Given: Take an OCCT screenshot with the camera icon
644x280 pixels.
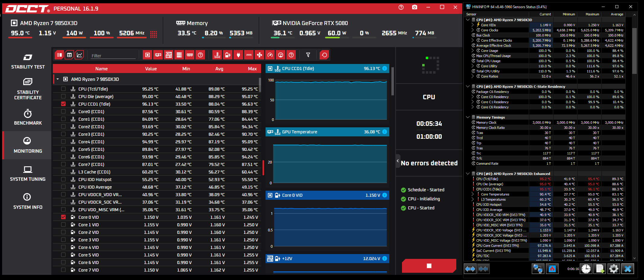Looking at the screenshot, I should click(415, 7).
